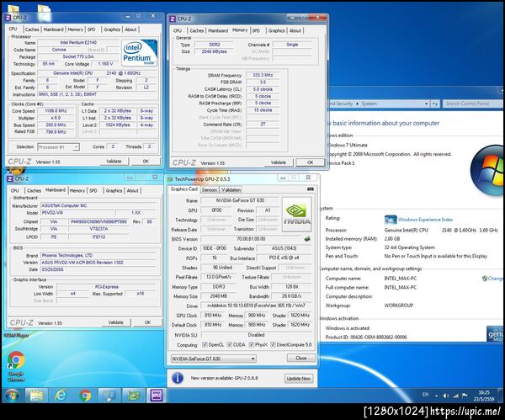This screenshot has height=420, width=505.
Task: Click the Core Speed value '1199.8 MHz'
Action: 56,111
